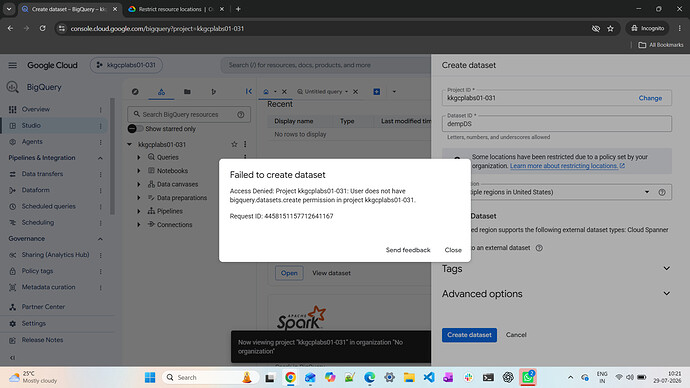Open BigQuery Settings
This screenshot has height=388, width=690.
point(34,323)
